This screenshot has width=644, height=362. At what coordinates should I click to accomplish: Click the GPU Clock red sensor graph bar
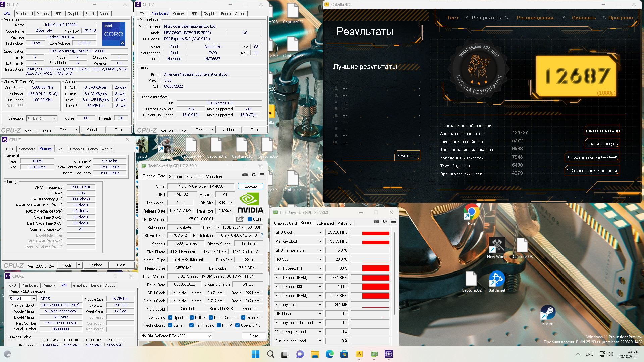376,233
